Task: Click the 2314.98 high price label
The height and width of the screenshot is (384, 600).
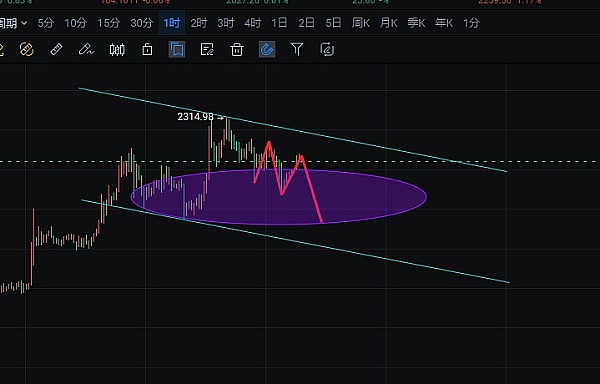Action: (195, 117)
